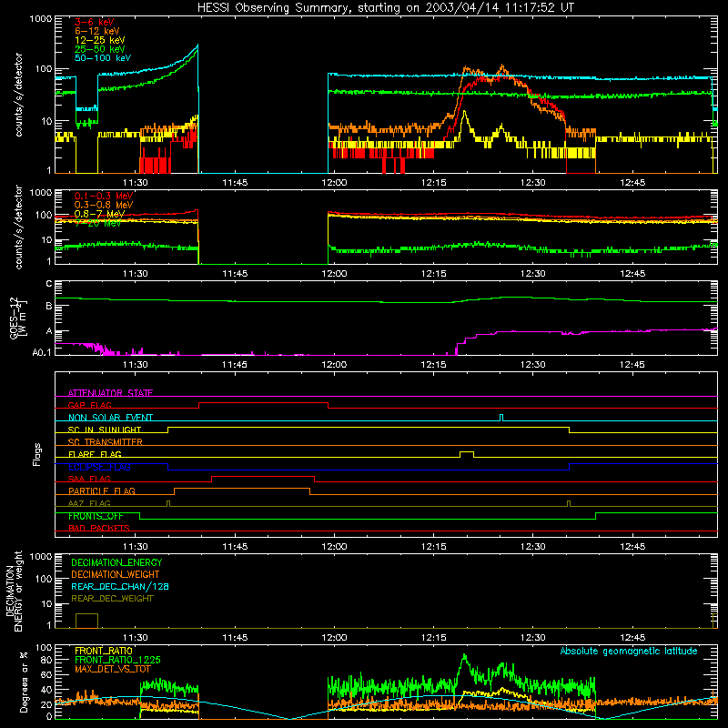
Task: Select the 6-12 keV legend label
Action: 97,31
